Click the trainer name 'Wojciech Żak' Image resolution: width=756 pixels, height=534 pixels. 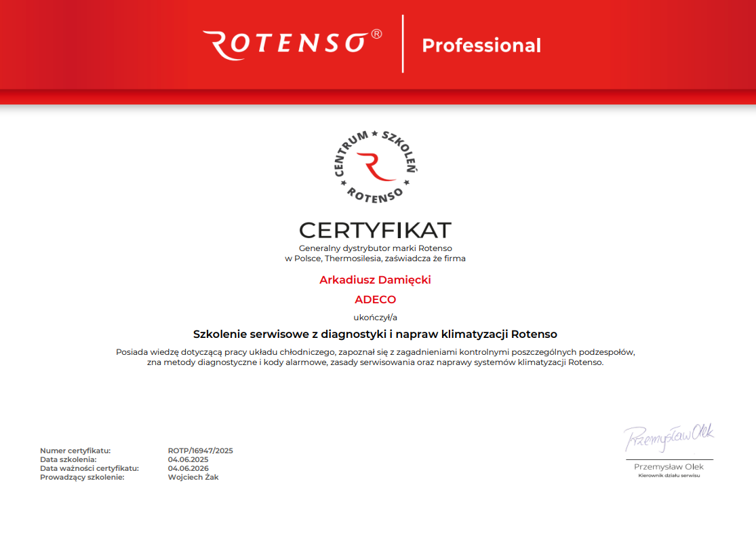[193, 476]
